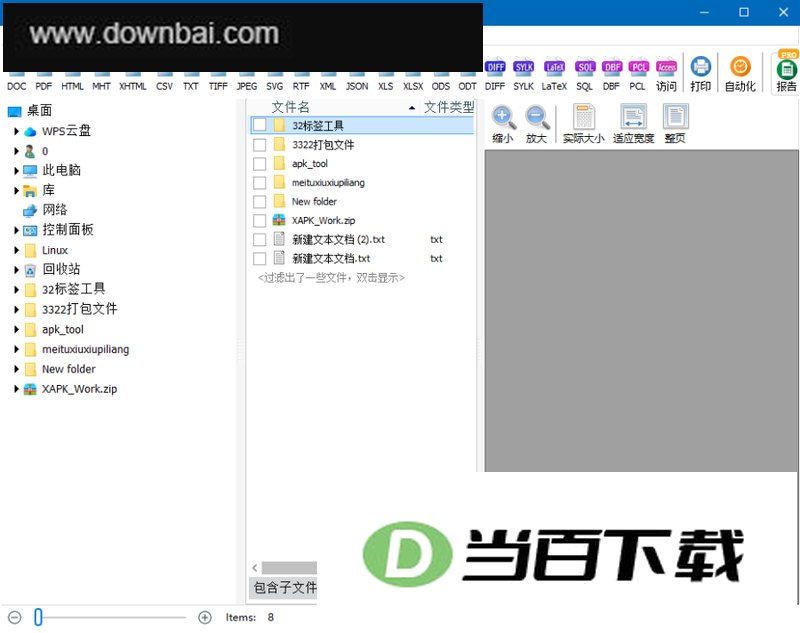Click the zoom slider handle
Image resolution: width=800 pixels, height=633 pixels.
click(38, 617)
